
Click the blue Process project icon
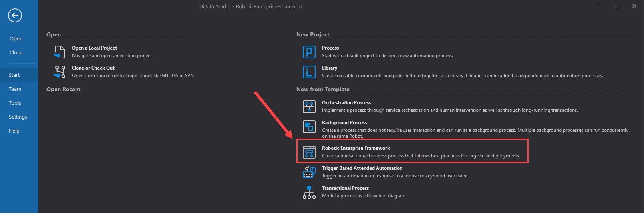click(309, 52)
